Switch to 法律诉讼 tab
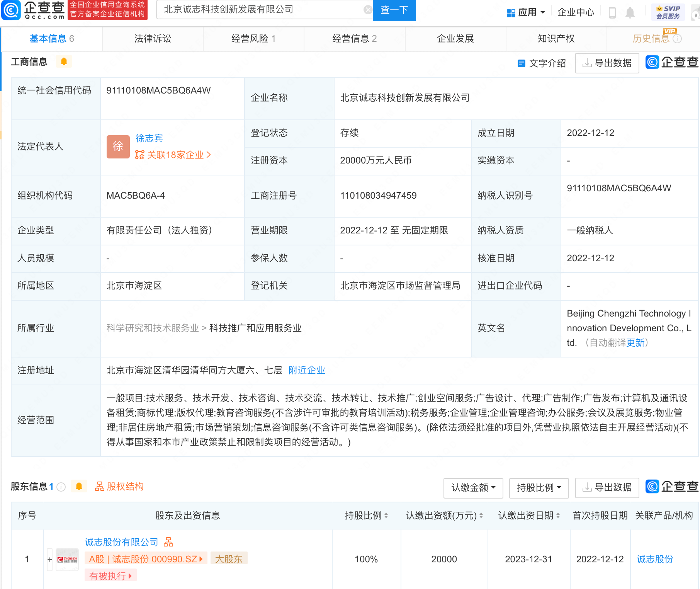This screenshot has width=700, height=589. pyautogui.click(x=153, y=39)
